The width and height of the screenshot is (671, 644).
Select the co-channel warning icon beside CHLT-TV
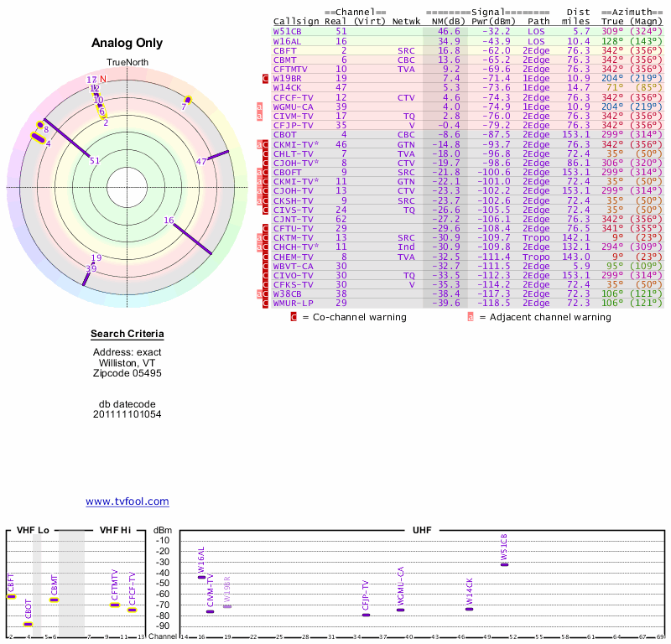pyautogui.click(x=266, y=153)
